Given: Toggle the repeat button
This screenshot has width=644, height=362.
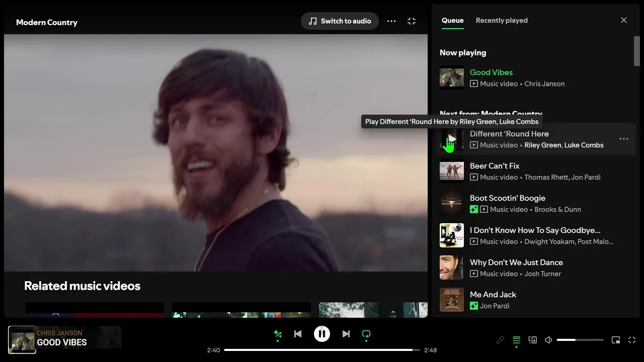Looking at the screenshot, I should [x=366, y=334].
